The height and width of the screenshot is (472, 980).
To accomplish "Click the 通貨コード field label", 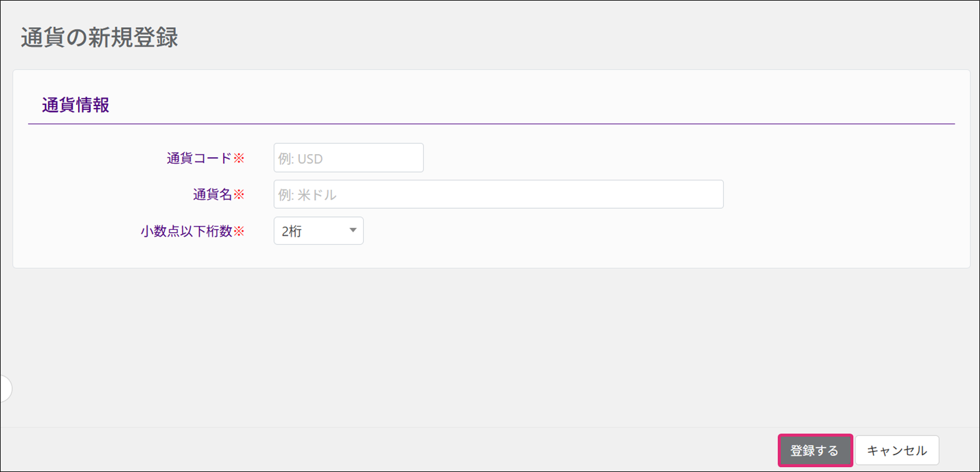I will (x=199, y=158).
